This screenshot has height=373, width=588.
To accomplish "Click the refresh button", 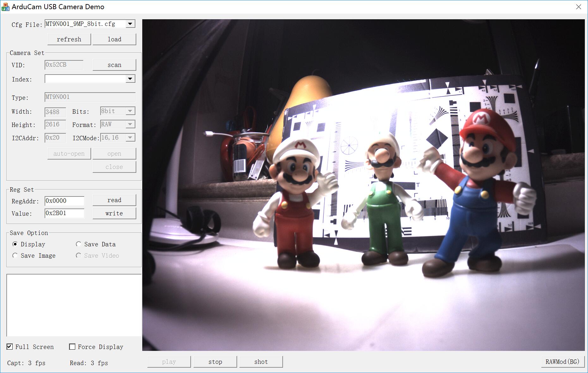I will pyautogui.click(x=69, y=39).
